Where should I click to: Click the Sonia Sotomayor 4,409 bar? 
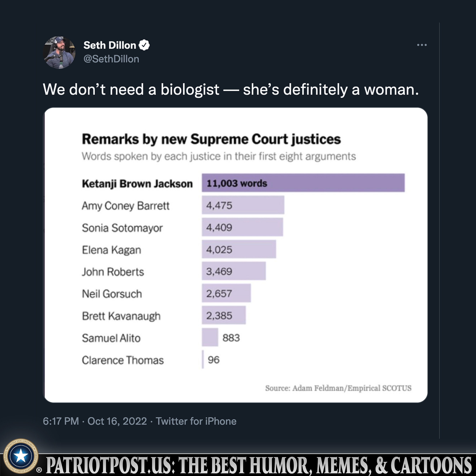point(242,227)
